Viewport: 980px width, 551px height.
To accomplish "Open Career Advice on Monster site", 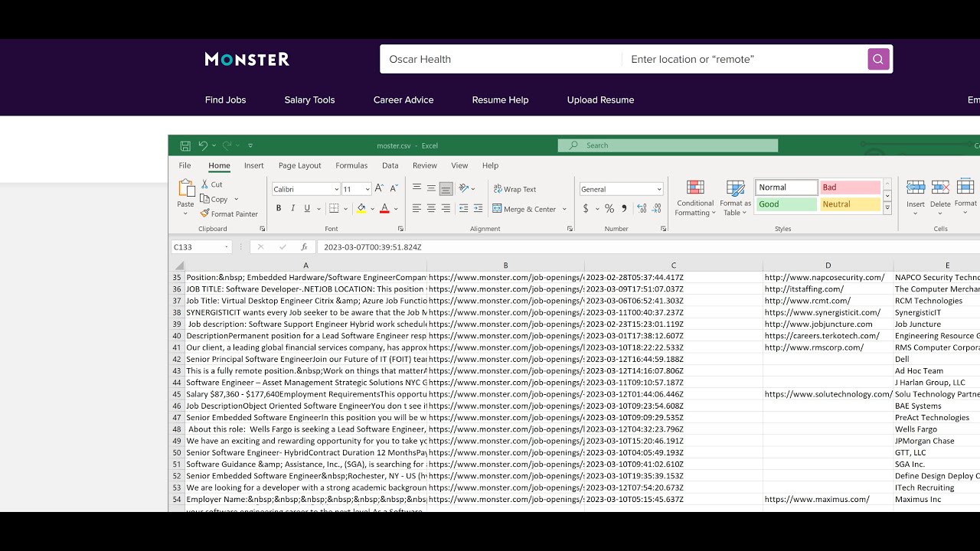I will (403, 99).
